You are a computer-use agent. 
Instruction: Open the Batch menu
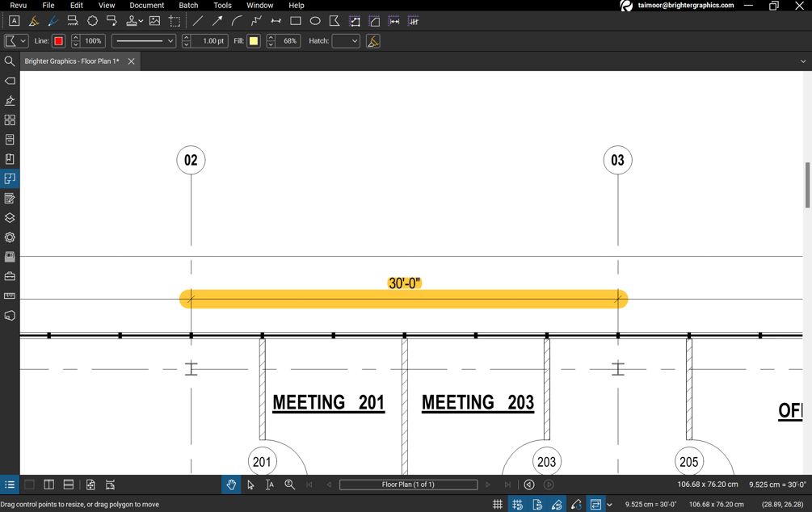tap(188, 5)
